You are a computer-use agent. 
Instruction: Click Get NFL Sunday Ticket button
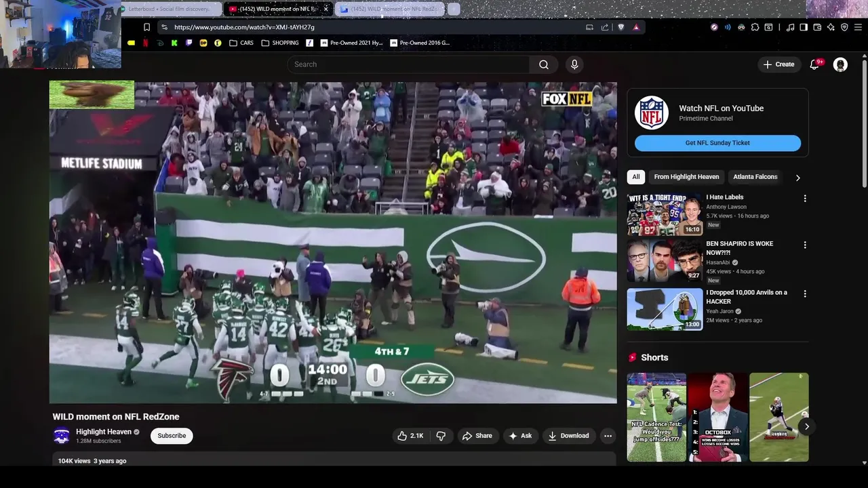717,143
